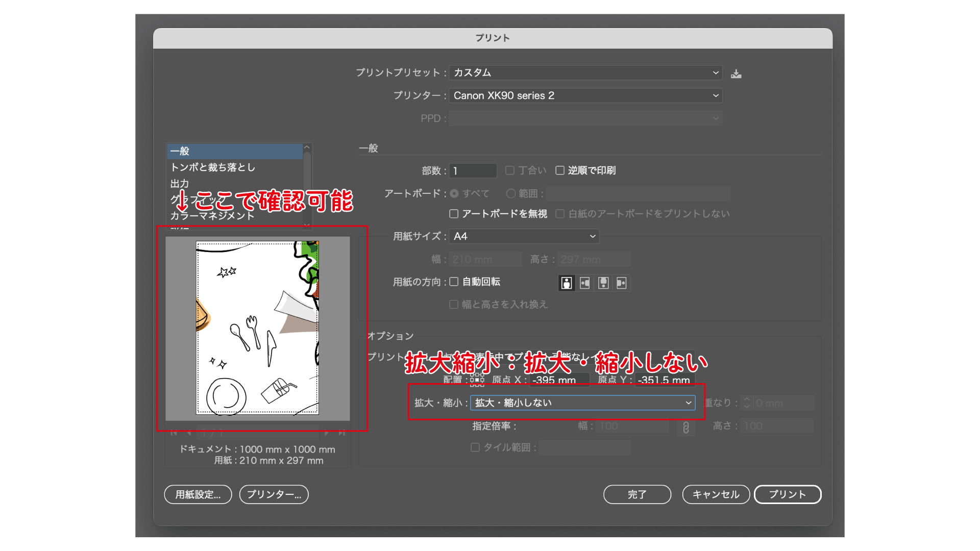This screenshot has height=551, width=980.
Task: Select landscape left orientation icon
Action: (585, 283)
